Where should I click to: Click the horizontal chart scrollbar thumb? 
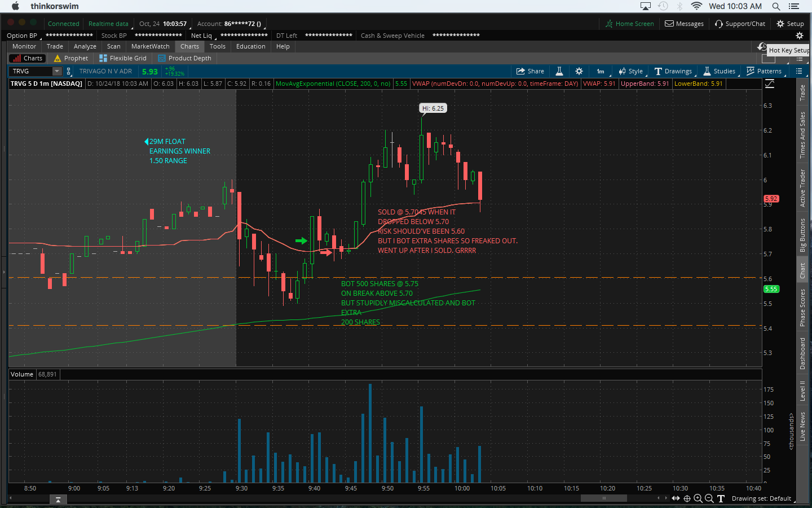point(604,498)
